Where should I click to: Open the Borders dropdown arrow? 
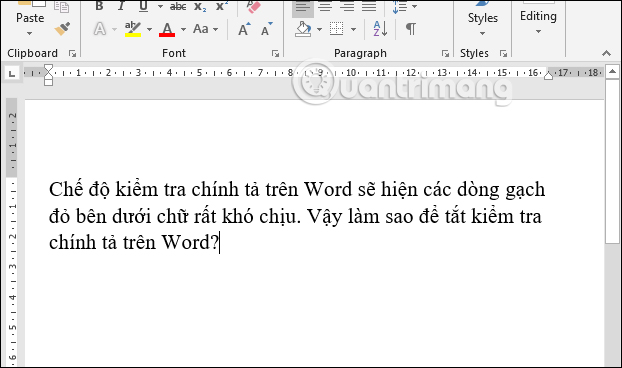pyautogui.click(x=353, y=29)
